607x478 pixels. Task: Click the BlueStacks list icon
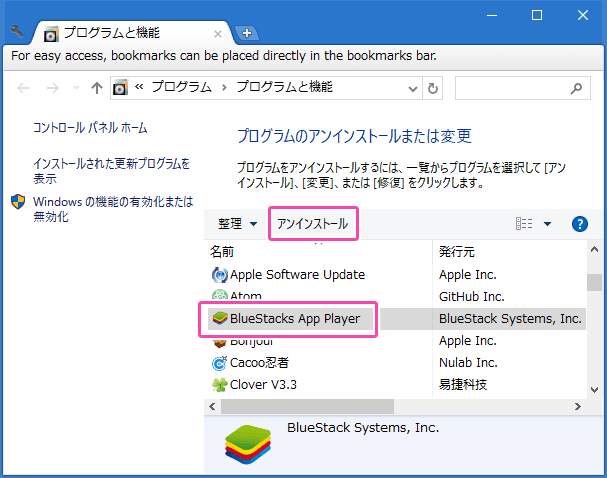click(x=219, y=318)
